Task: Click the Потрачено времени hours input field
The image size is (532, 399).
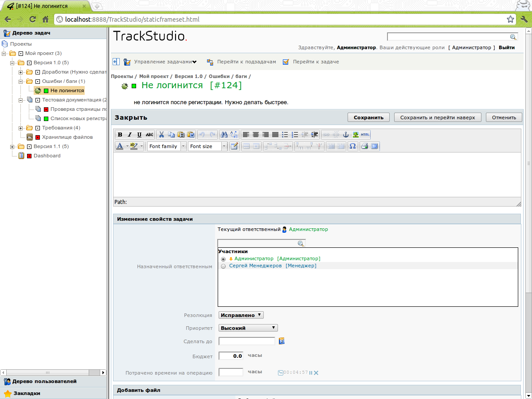Action: click(x=231, y=372)
